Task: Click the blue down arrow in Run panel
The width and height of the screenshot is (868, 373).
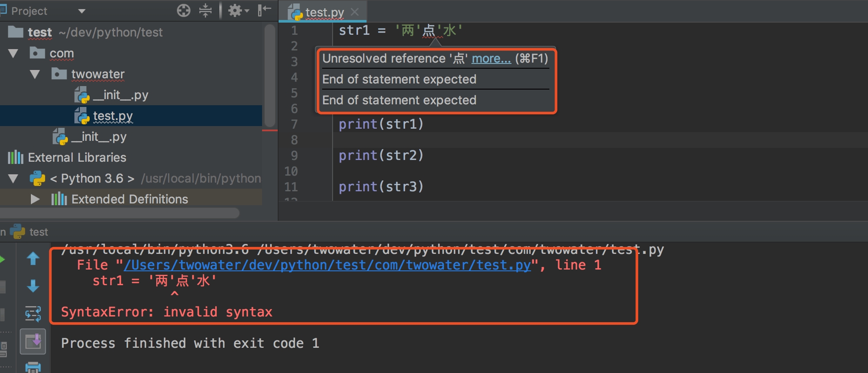Action: point(33,286)
